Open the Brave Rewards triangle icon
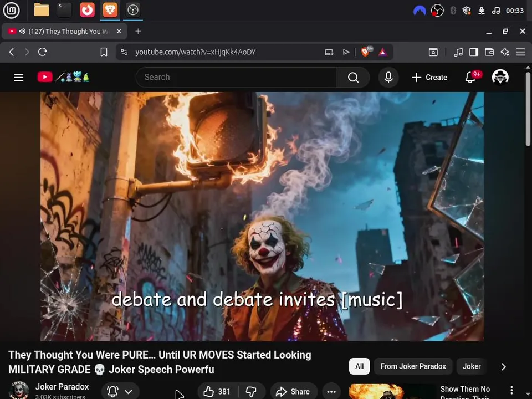Viewport: 532px width, 399px height. point(383,52)
